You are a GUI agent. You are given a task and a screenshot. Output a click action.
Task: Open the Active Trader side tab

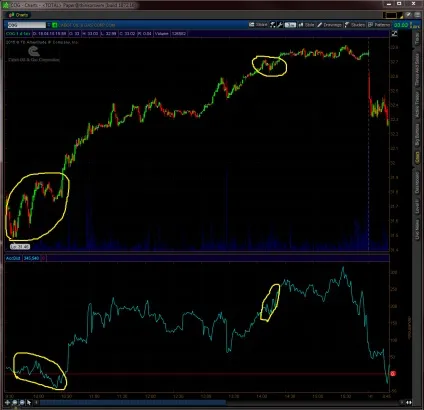[x=417, y=105]
